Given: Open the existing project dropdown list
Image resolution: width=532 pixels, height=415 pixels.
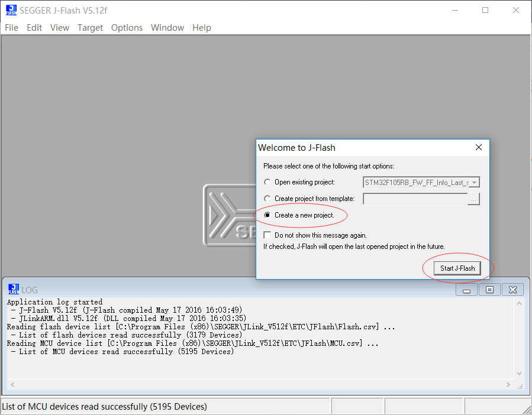Looking at the screenshot, I should pos(476,182).
